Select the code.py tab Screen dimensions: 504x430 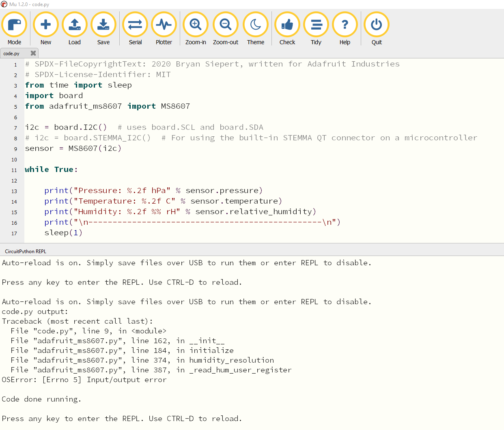(12, 54)
